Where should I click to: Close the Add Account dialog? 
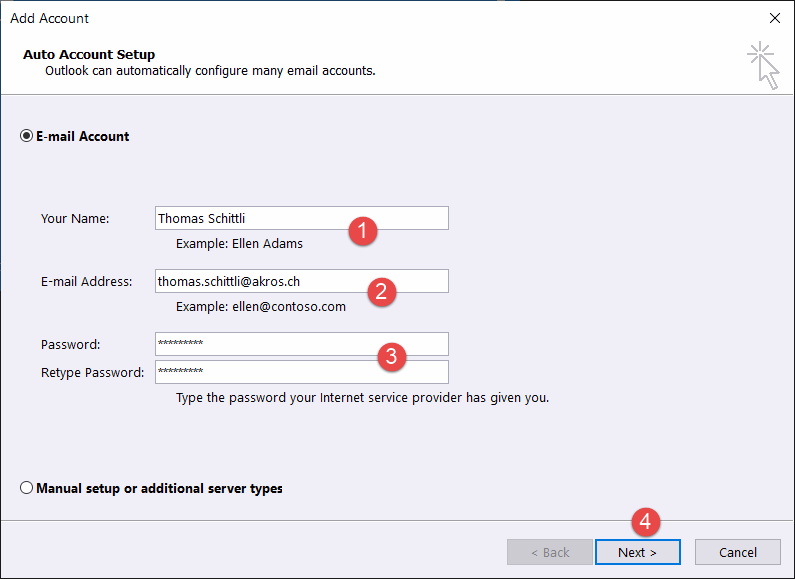tap(774, 18)
